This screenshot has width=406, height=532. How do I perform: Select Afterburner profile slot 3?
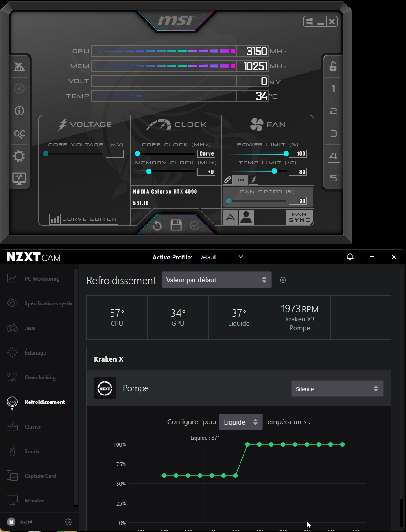(x=333, y=133)
